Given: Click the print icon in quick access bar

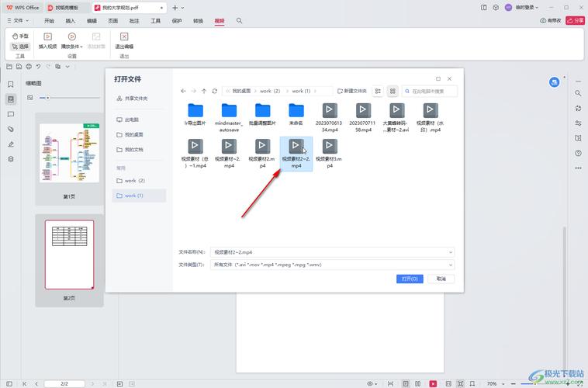Looking at the screenshot, I should (29, 67).
